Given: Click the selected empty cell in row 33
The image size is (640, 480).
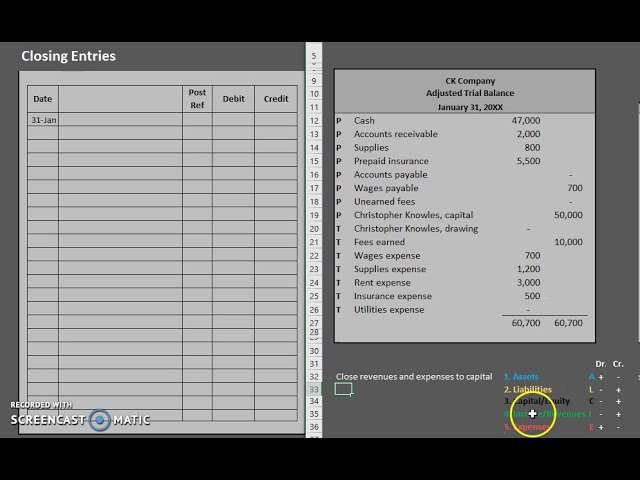Looking at the screenshot, I should pyautogui.click(x=343, y=389).
